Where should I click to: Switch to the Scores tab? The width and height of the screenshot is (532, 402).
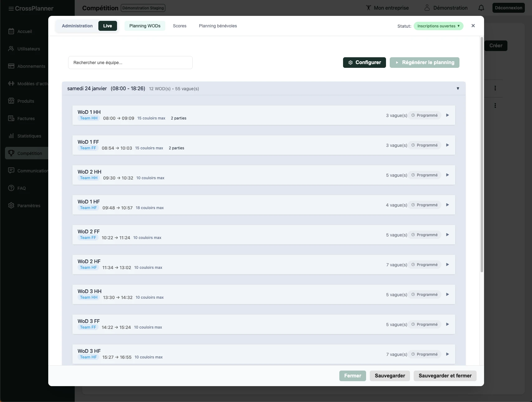(x=180, y=26)
